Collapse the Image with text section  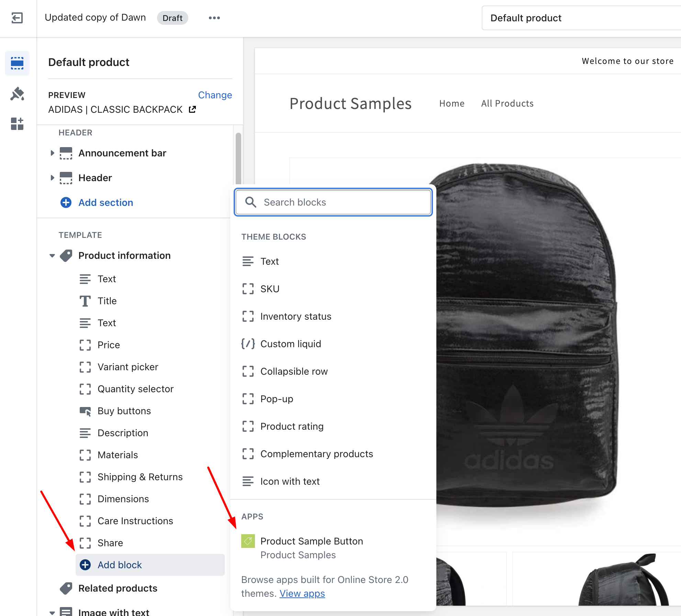click(52, 613)
